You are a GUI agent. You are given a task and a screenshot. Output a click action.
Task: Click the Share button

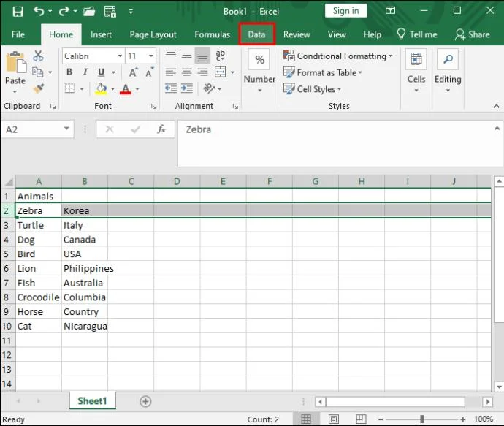[472, 34]
